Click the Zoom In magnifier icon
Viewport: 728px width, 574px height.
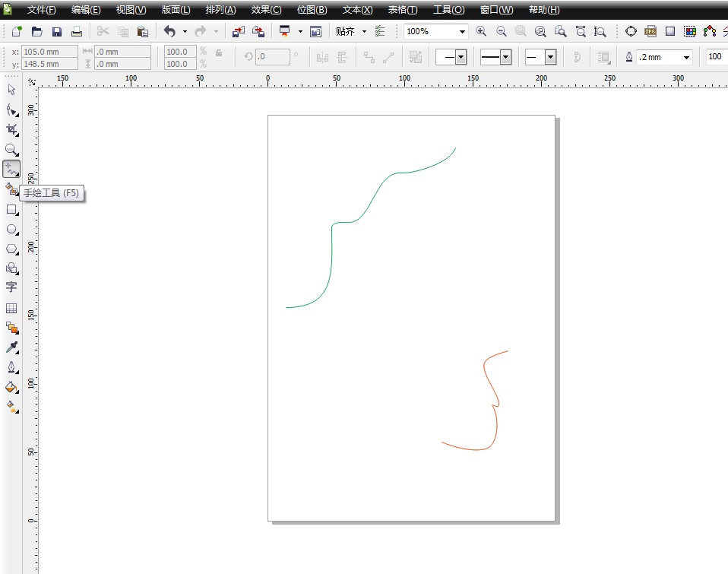481,32
